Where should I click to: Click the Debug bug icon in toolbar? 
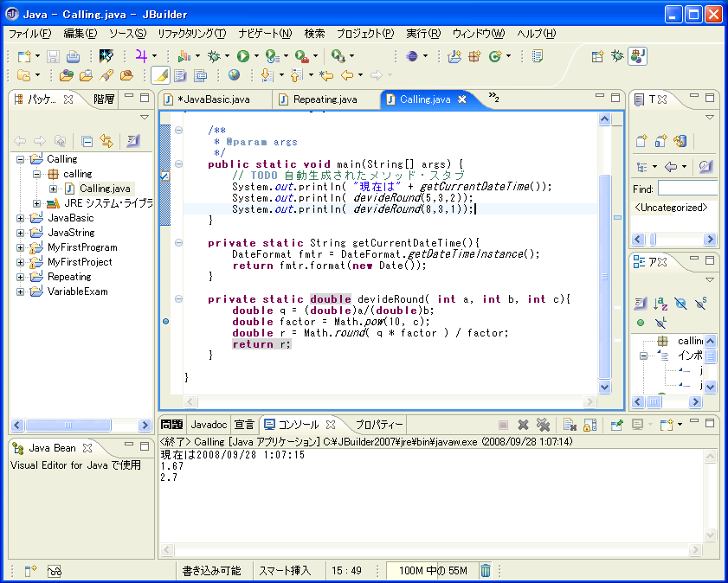(214, 56)
